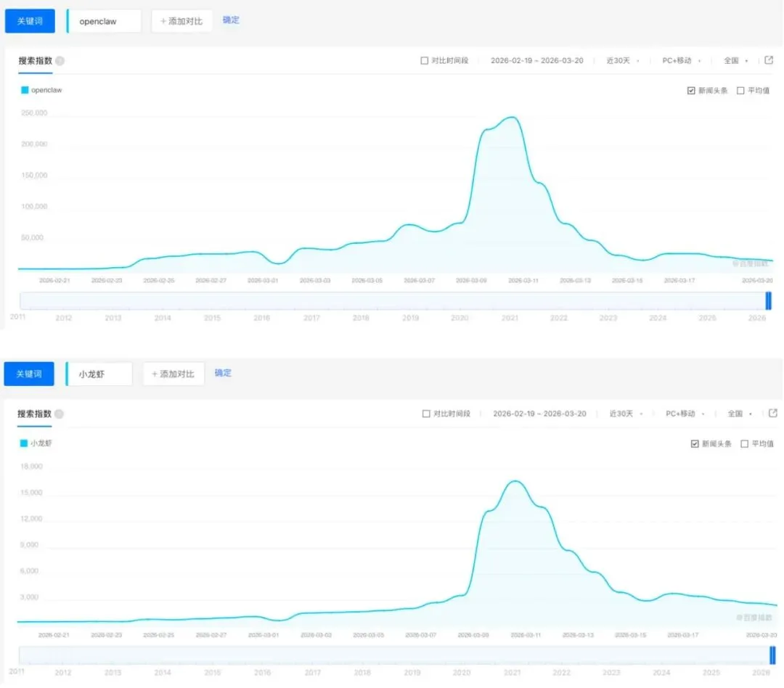
Task: Open 全国 region dropdown in openclaw chart
Action: 736,60
